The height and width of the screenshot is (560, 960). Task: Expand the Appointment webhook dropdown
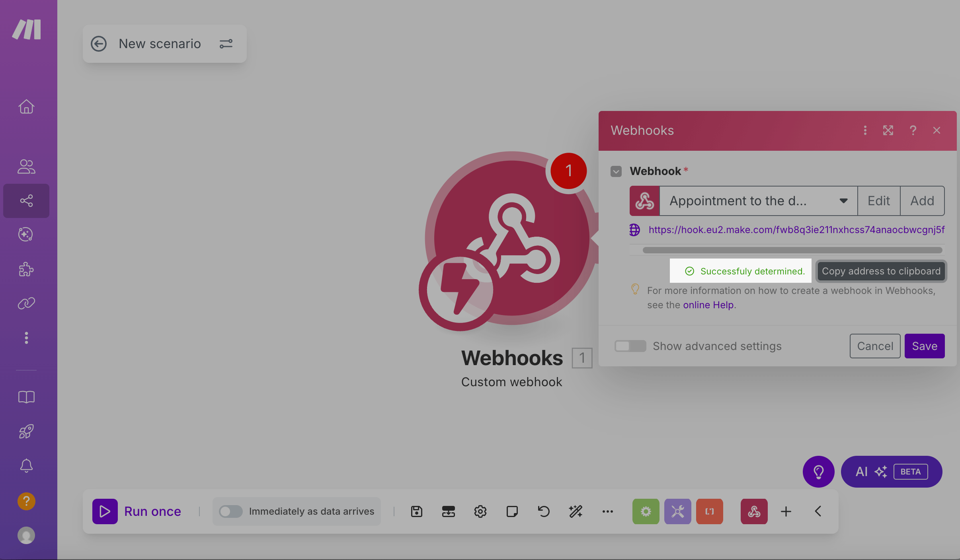pos(843,201)
